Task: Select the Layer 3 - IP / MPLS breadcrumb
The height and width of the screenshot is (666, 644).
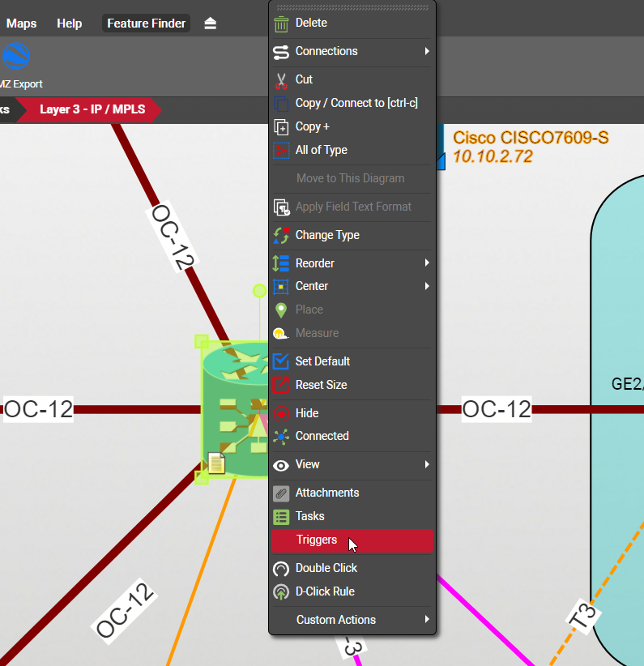Action: (x=92, y=109)
